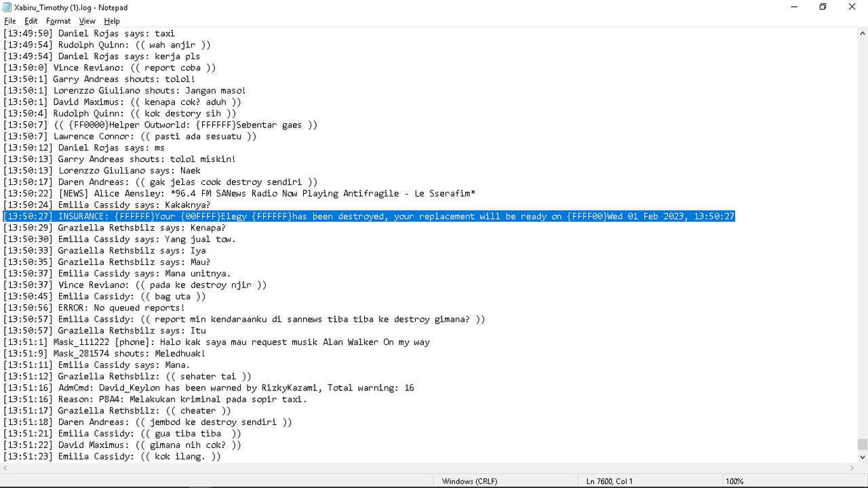Viewport: 868px width, 488px height.
Task: Click the 'Windows (CRLF)' status bar entry
Action: tap(469, 481)
